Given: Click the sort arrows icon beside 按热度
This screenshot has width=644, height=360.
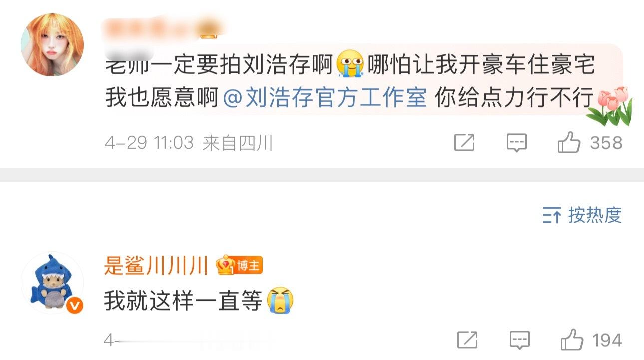Looking at the screenshot, I should (552, 215).
